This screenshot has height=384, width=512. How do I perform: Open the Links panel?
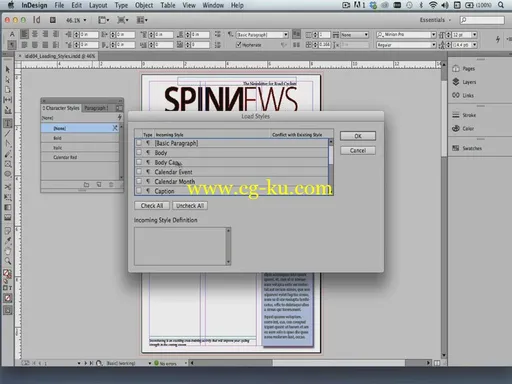coord(463,95)
